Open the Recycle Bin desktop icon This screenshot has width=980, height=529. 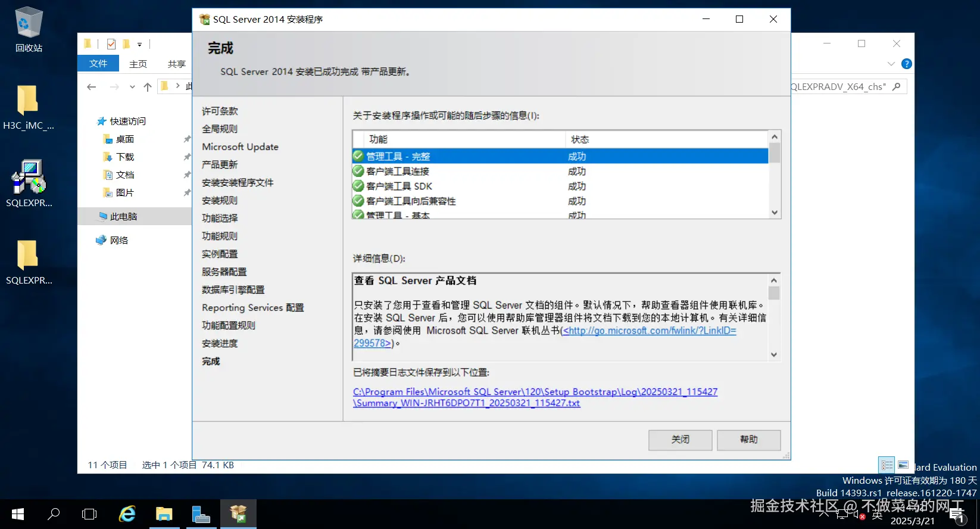tap(29, 29)
